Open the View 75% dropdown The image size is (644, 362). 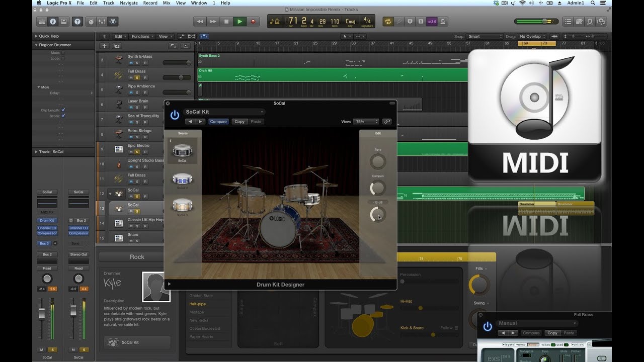coord(366,122)
